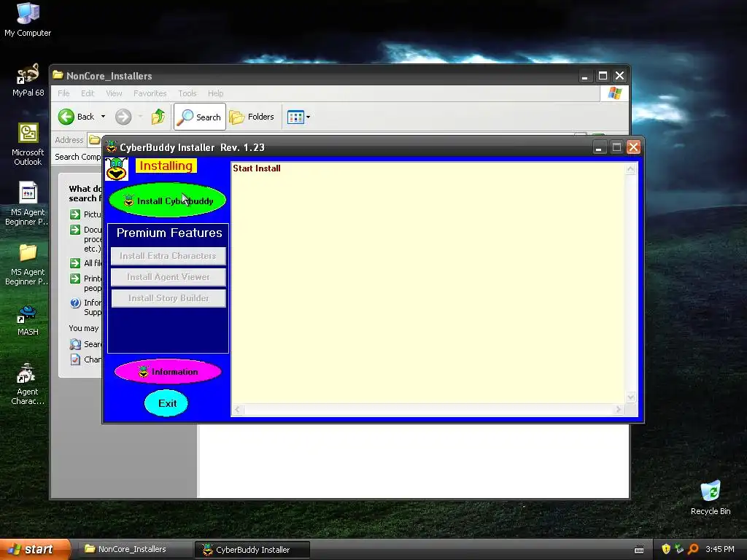
Task: Open Edit menu in NonCore_Installers
Action: [x=88, y=93]
